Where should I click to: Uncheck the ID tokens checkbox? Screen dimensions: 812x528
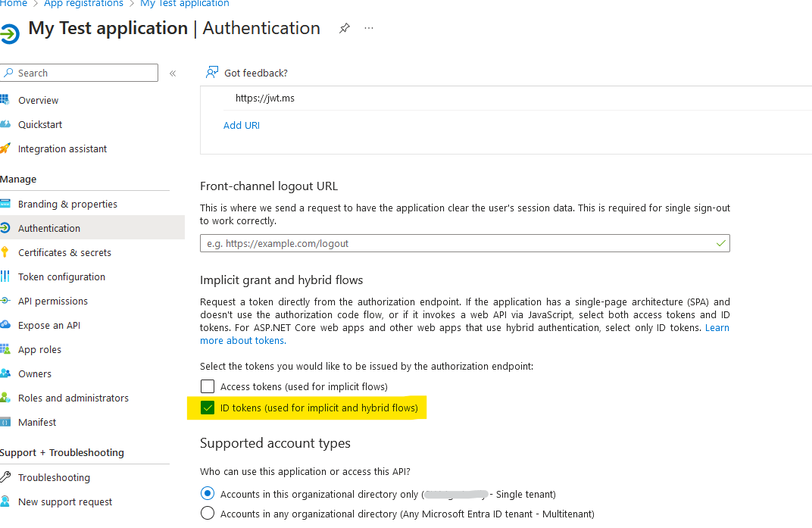pyautogui.click(x=207, y=408)
